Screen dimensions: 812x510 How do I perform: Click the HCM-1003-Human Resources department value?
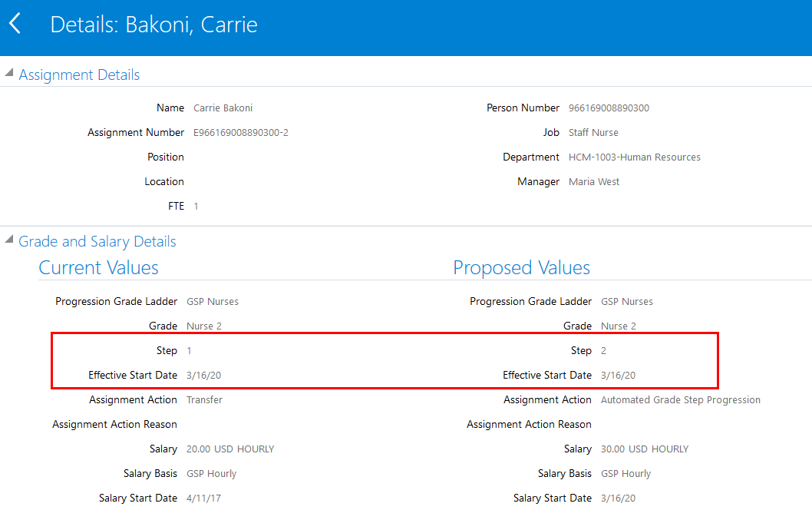point(634,157)
